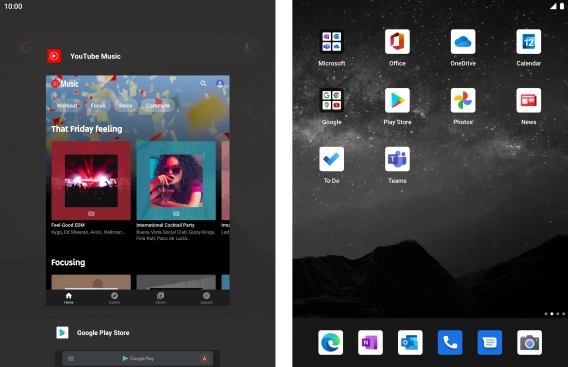Open the account avatar in YouTube Music
The width and height of the screenshot is (568, 367).
220,84
